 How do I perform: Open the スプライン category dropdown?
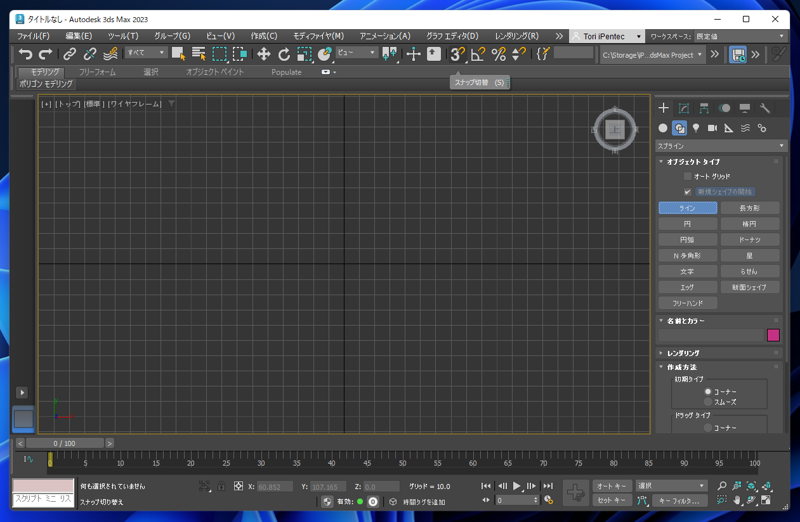pos(720,146)
